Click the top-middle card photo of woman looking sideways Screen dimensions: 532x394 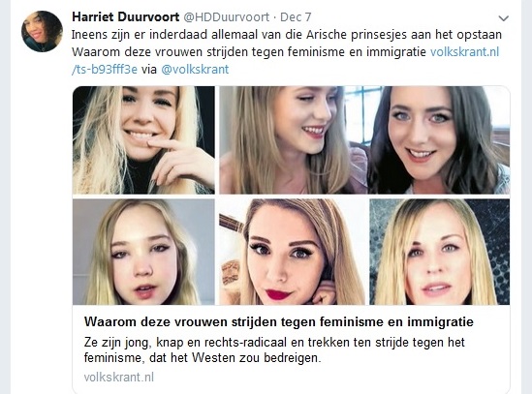294,140
